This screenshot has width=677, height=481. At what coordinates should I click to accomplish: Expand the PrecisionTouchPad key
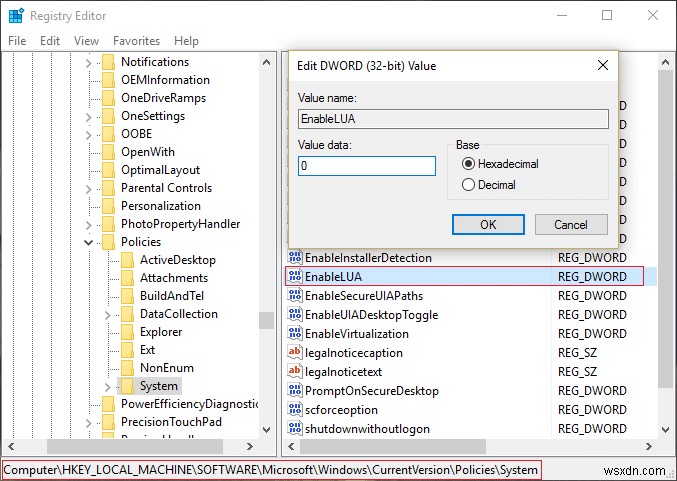(x=89, y=423)
